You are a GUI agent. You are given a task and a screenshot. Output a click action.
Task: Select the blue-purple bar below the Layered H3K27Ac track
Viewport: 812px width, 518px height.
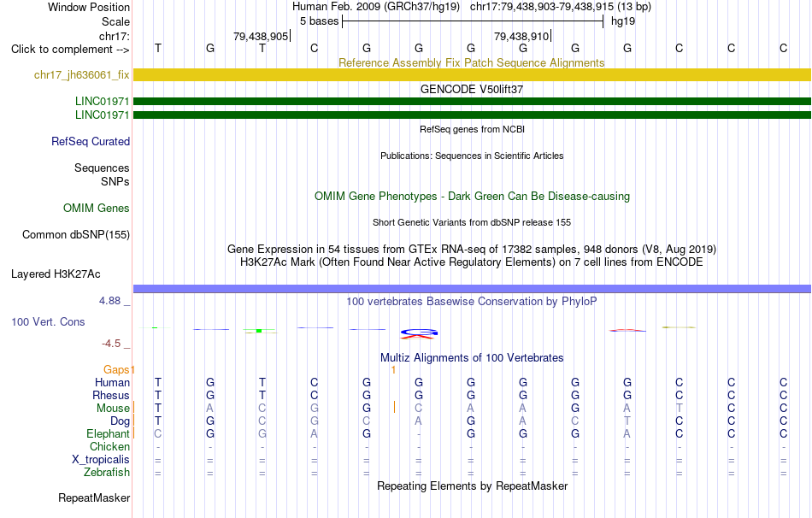click(472, 289)
